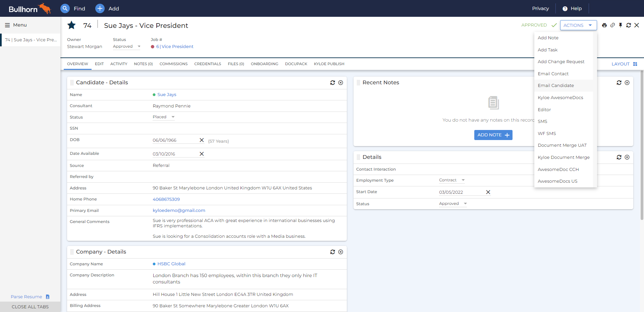The image size is (644, 312).
Task: Open the Onboarding tab
Action: pos(265,64)
